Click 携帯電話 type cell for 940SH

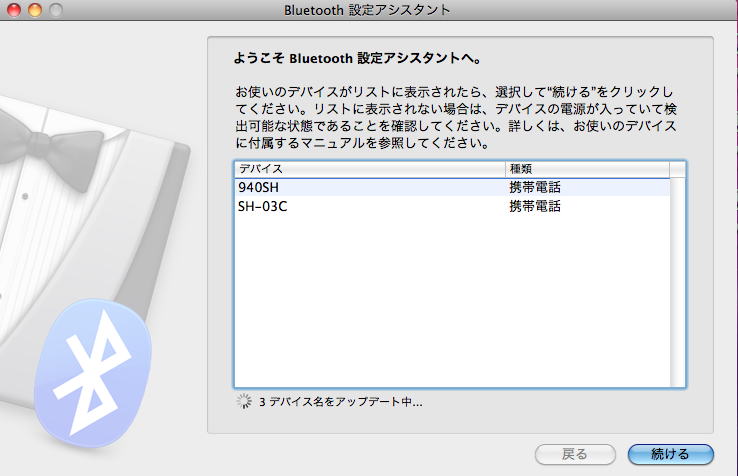(535, 187)
